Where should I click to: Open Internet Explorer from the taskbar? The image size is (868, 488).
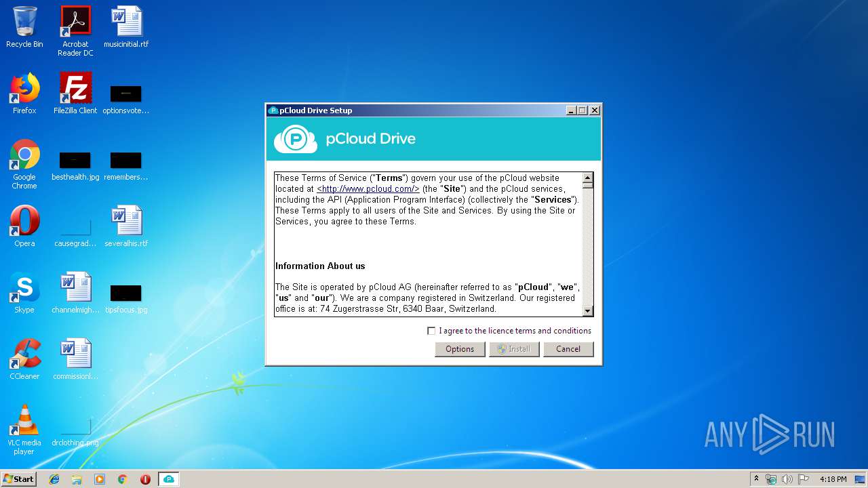[54, 479]
